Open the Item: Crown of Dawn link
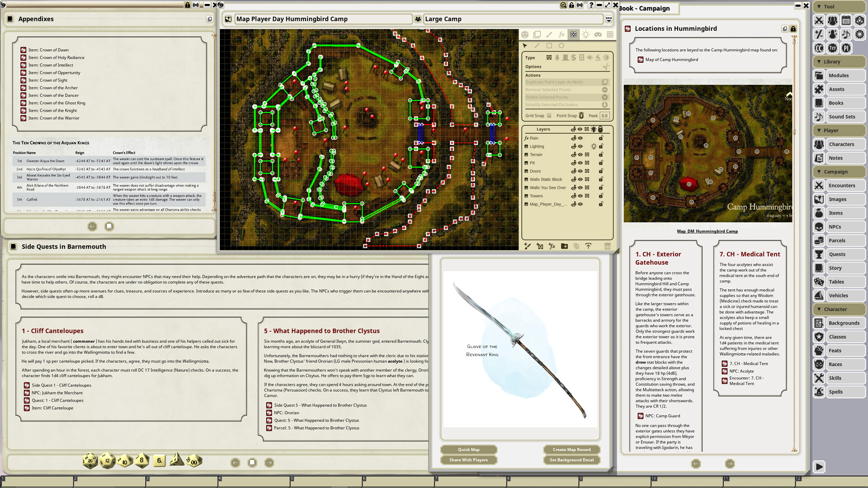 48,50
